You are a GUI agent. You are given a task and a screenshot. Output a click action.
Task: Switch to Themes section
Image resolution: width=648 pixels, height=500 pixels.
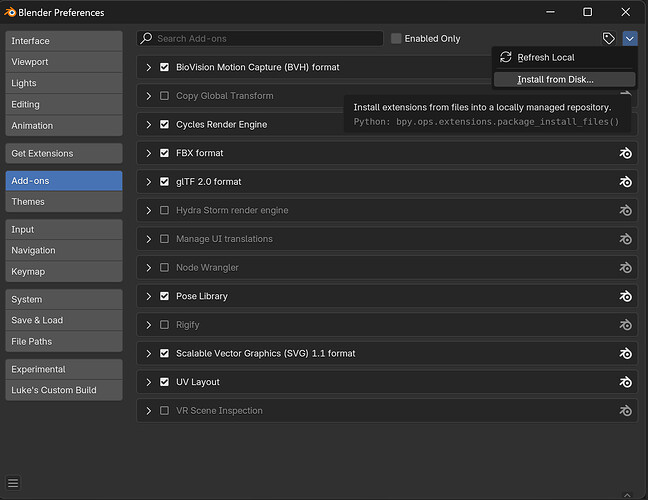(x=64, y=202)
